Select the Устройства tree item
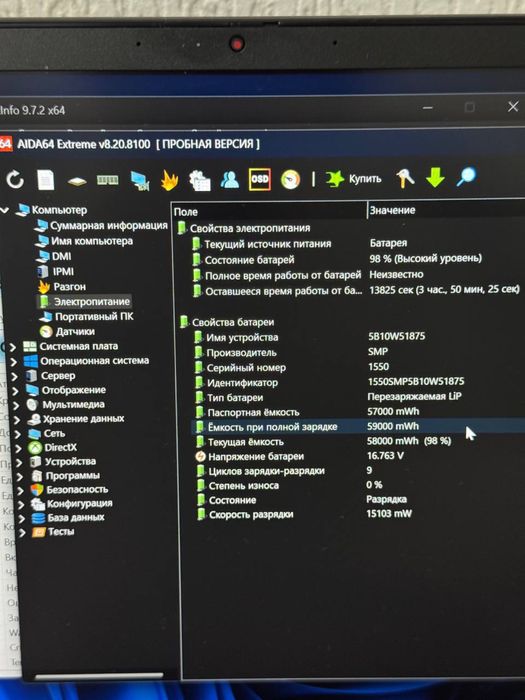This screenshot has height=700, width=525. [x=70, y=461]
